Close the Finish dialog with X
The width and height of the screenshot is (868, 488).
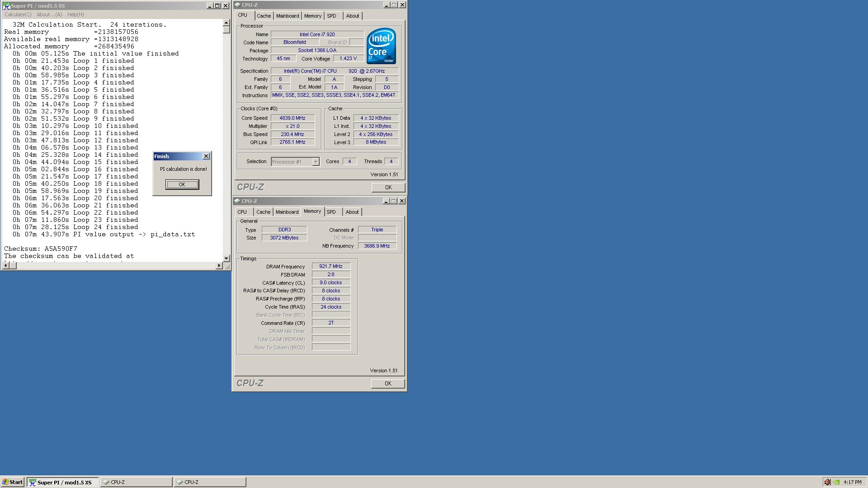(206, 156)
